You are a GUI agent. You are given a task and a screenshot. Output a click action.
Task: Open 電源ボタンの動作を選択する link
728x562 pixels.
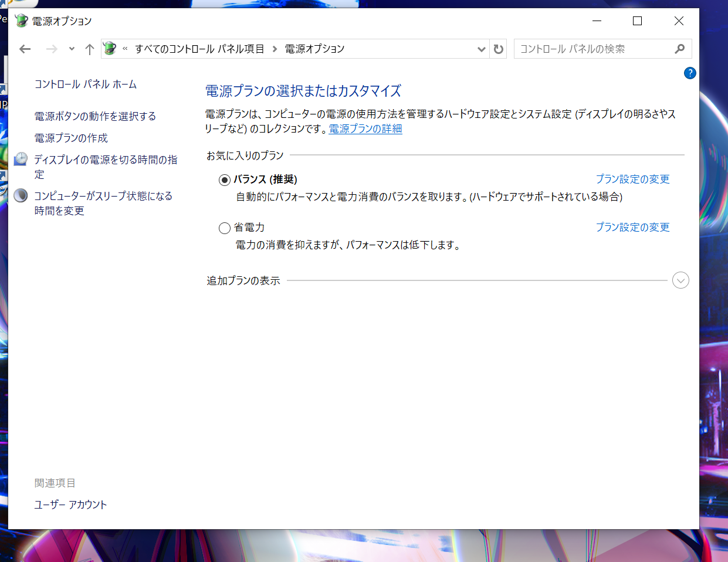click(x=95, y=117)
